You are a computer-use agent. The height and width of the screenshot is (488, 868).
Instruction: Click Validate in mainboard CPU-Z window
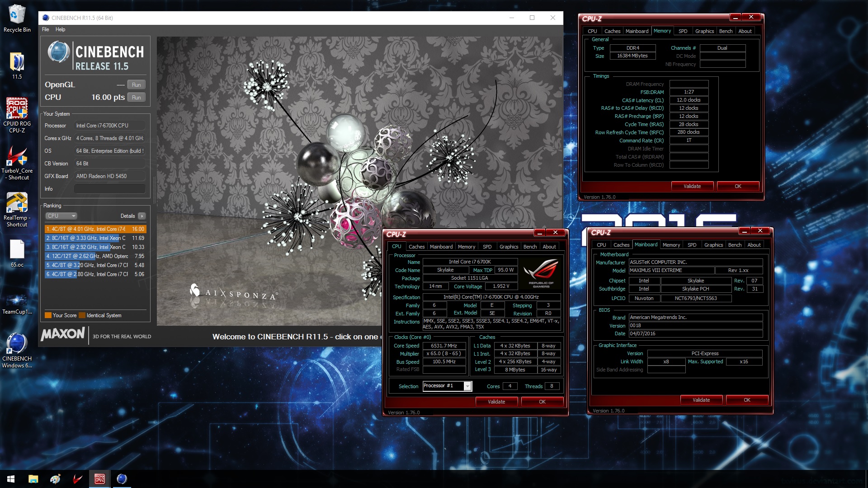coord(701,400)
